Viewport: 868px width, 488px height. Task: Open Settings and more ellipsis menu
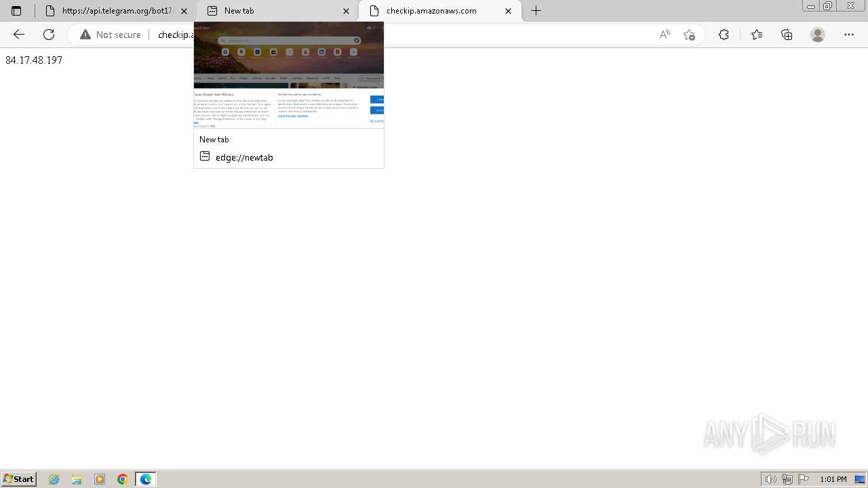pos(849,35)
